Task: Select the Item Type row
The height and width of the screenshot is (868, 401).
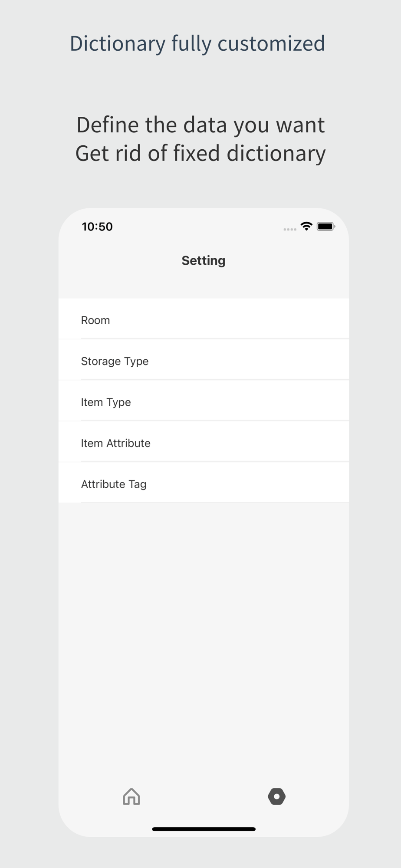Action: point(204,402)
